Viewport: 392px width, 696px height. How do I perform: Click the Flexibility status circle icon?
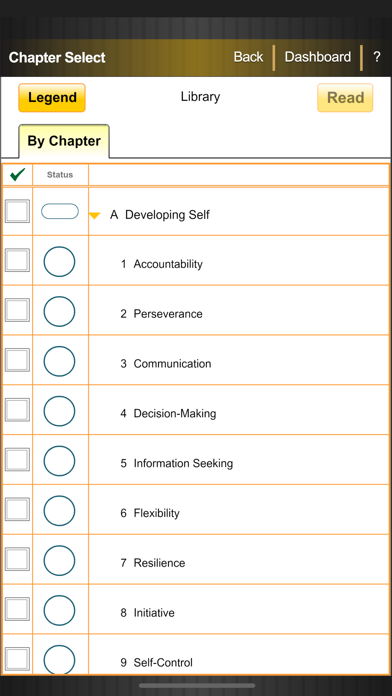pyautogui.click(x=59, y=511)
